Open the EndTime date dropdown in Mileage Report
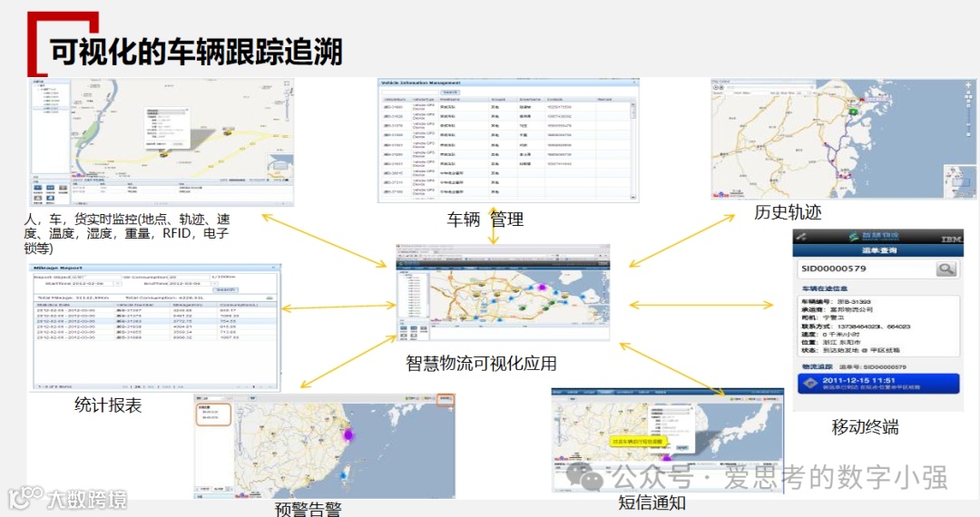The image size is (980, 517). [x=214, y=284]
